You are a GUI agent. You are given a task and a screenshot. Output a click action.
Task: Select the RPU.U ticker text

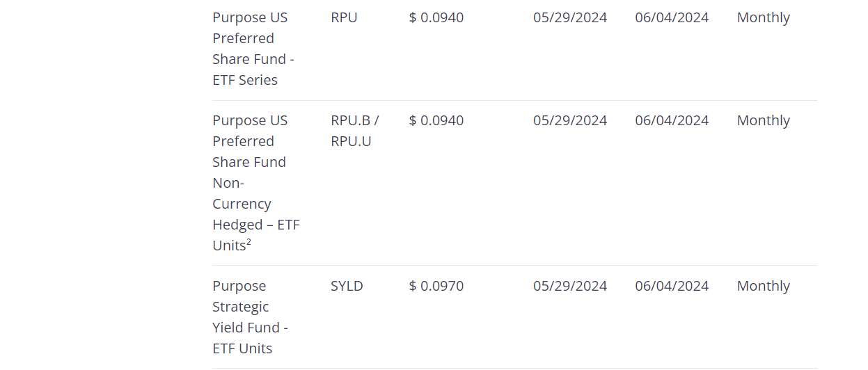[351, 141]
